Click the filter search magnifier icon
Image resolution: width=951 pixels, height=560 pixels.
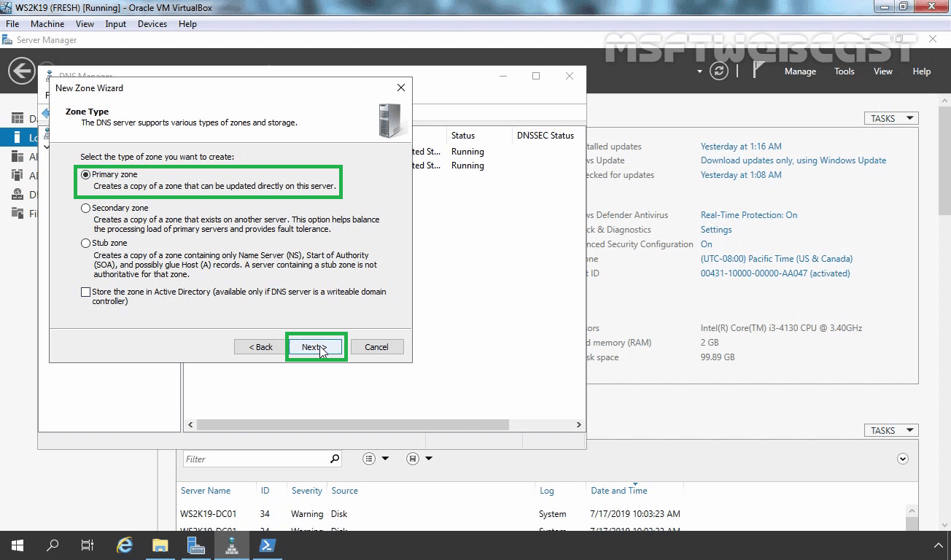(335, 459)
